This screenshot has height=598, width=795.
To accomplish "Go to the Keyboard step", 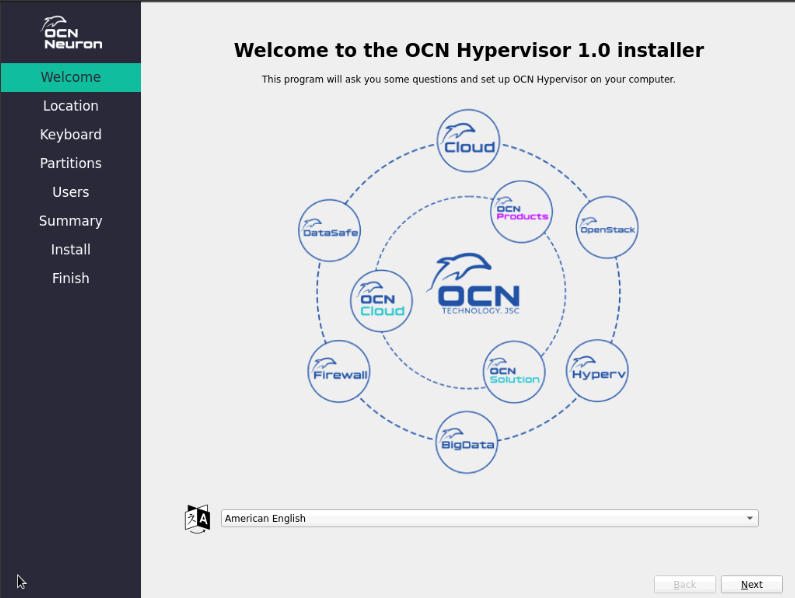I will pyautogui.click(x=70, y=135).
